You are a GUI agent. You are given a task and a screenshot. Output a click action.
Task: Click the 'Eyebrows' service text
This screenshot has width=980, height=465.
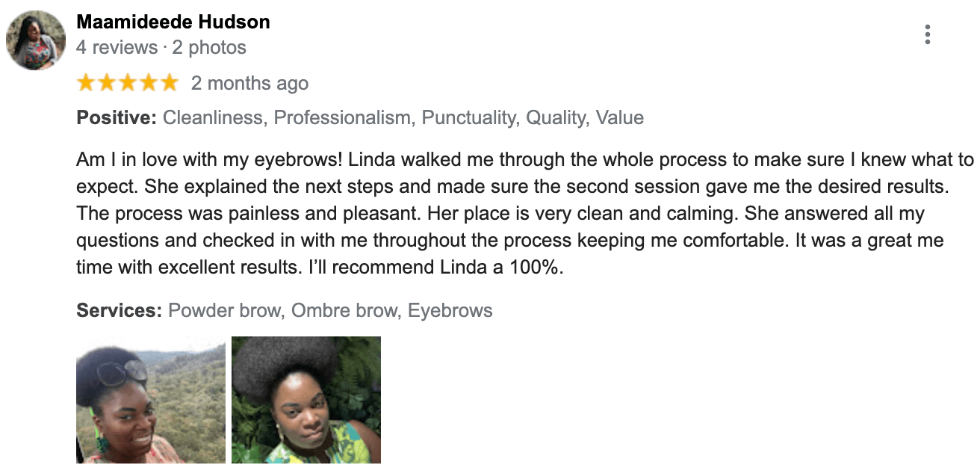(x=450, y=310)
